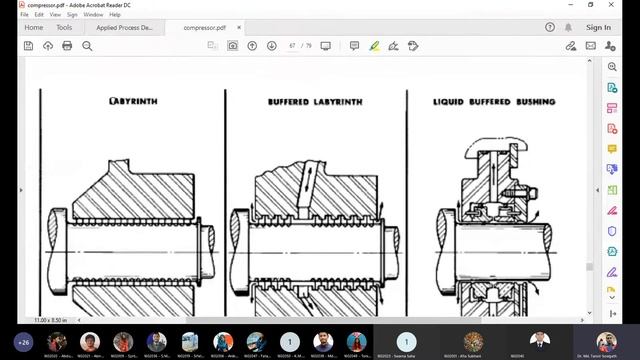Click the vertical scrollbar down arrow
640x360 pixels.
[589, 313]
